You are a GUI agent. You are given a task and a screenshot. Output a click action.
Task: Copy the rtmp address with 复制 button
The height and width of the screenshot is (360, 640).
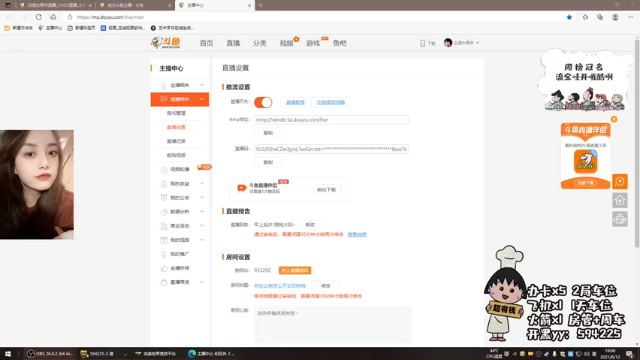268,133
